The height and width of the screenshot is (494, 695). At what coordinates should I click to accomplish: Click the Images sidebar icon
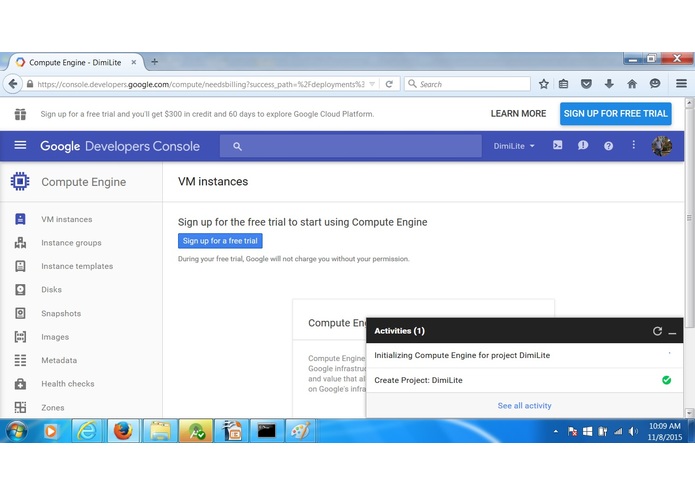coord(20,337)
